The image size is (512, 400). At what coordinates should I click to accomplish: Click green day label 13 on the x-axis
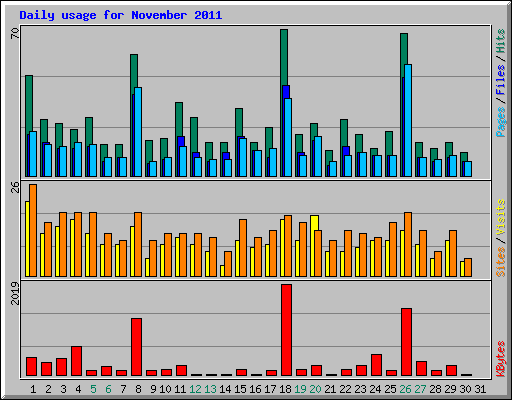[210, 389]
